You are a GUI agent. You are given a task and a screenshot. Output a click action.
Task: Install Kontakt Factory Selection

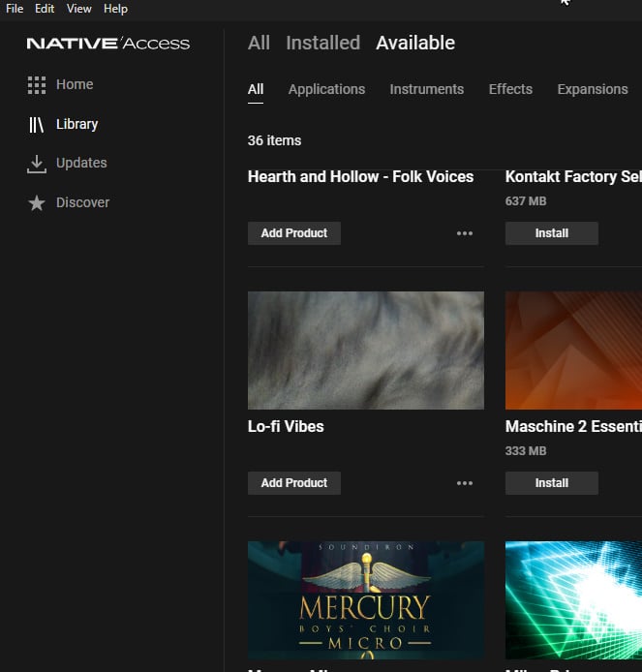(x=552, y=233)
